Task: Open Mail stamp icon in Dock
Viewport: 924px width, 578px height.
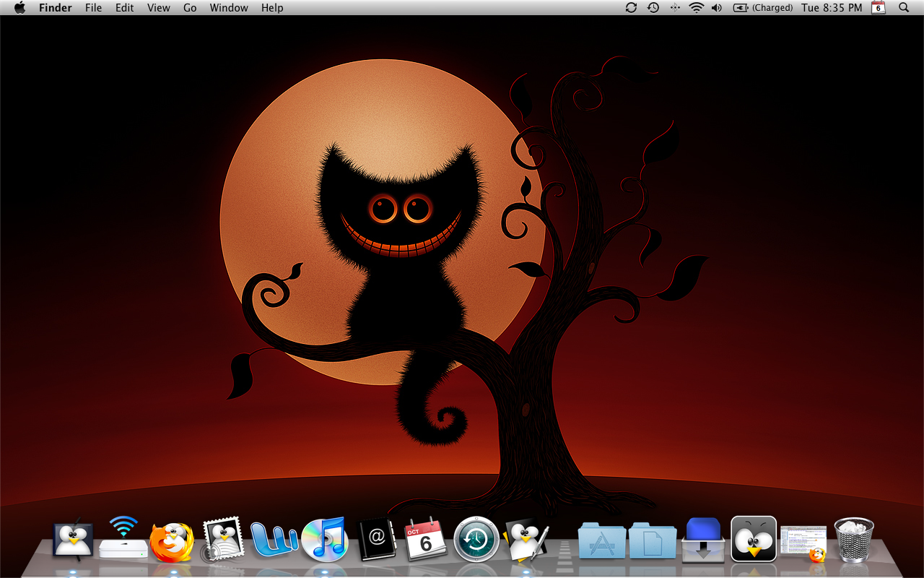Action: click(x=222, y=540)
